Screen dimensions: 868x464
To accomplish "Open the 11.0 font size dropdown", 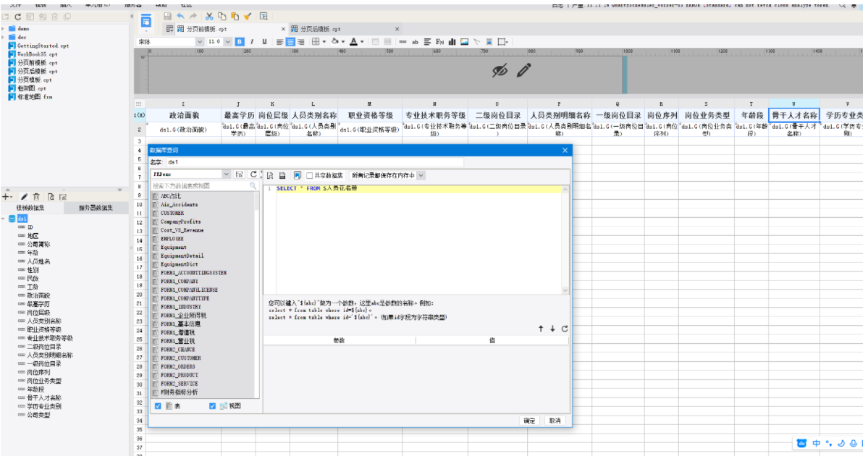I will tap(227, 41).
